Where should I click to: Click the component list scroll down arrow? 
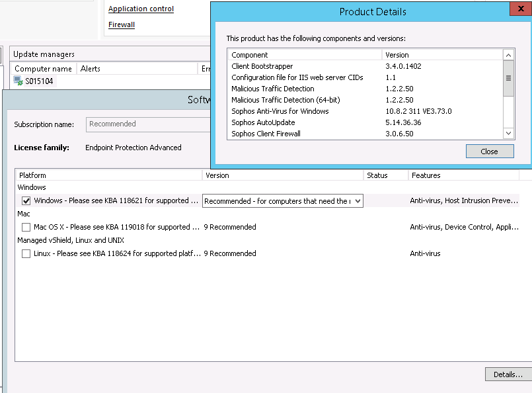tap(508, 133)
